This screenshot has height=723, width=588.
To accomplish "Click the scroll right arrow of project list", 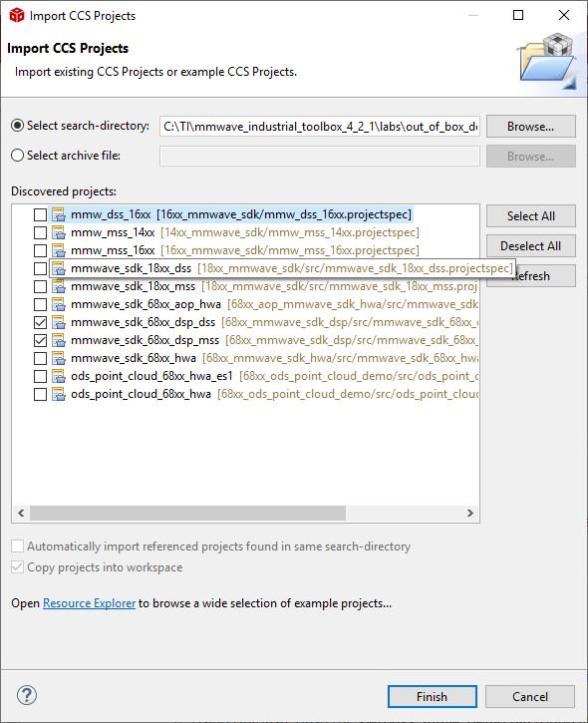I will click(x=470, y=513).
